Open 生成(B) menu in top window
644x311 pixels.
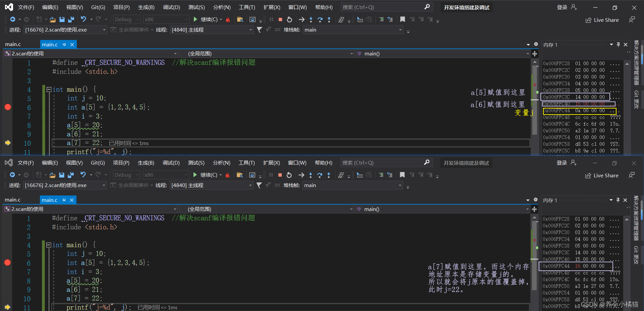pos(146,7)
